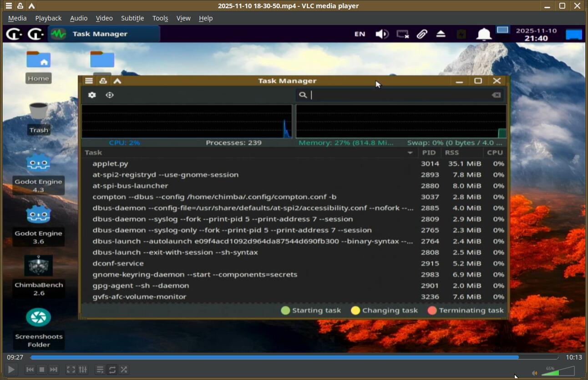Image resolution: width=588 pixels, height=380 pixels.
Task: Click the Task Manager search field
Action: coord(399,95)
